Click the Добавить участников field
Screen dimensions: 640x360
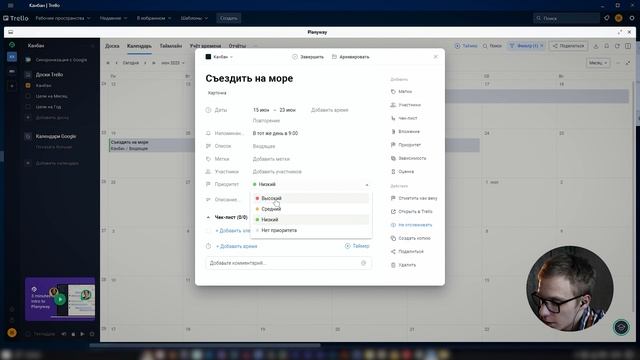coord(277,172)
